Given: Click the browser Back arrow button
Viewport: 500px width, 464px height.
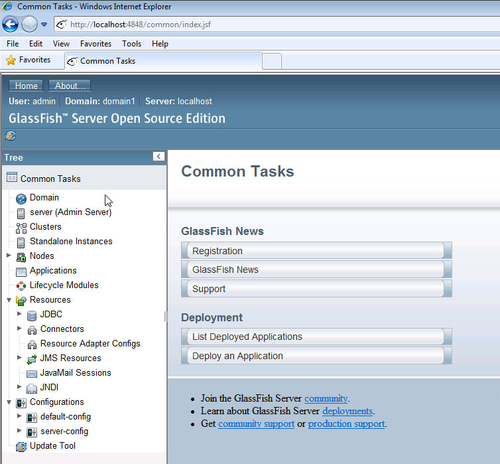Looking at the screenshot, I should click(x=10, y=24).
